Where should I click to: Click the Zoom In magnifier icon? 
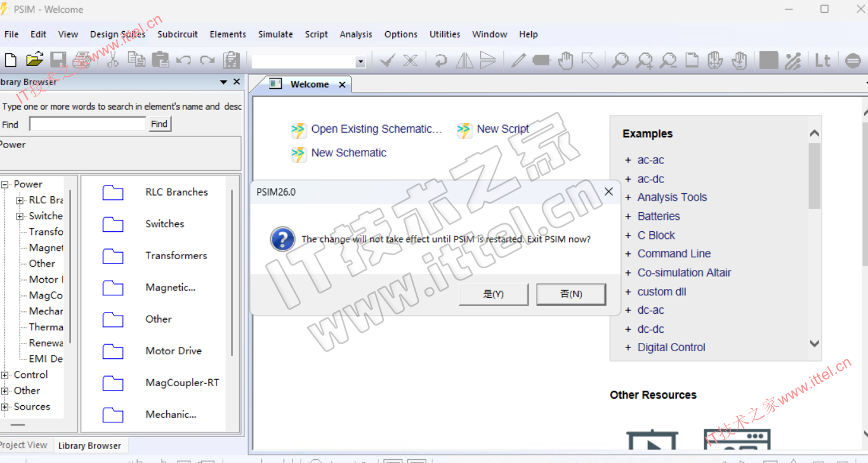pyautogui.click(x=644, y=61)
